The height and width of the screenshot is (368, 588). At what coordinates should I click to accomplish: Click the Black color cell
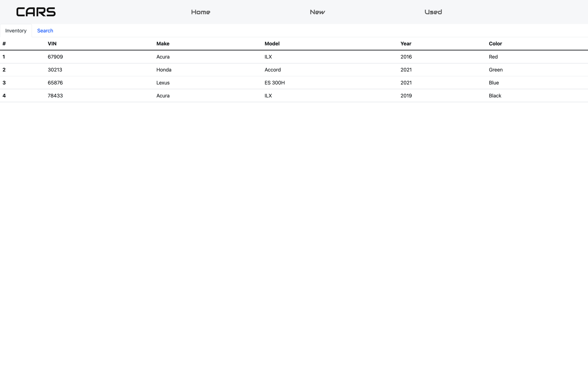click(495, 96)
